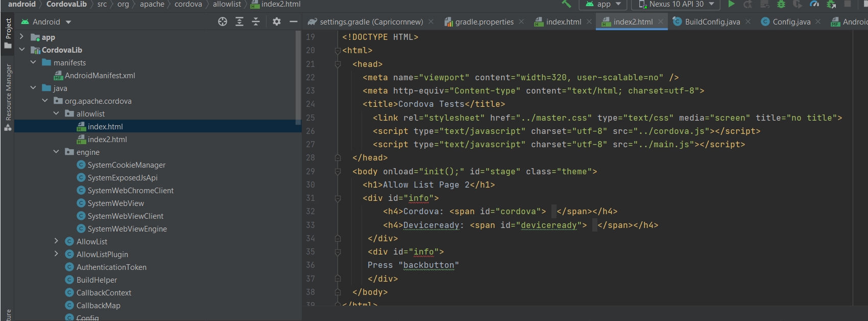This screenshot has height=321, width=868.
Task: Click Apply Changes and Restart Activity icon
Action: pos(748,4)
